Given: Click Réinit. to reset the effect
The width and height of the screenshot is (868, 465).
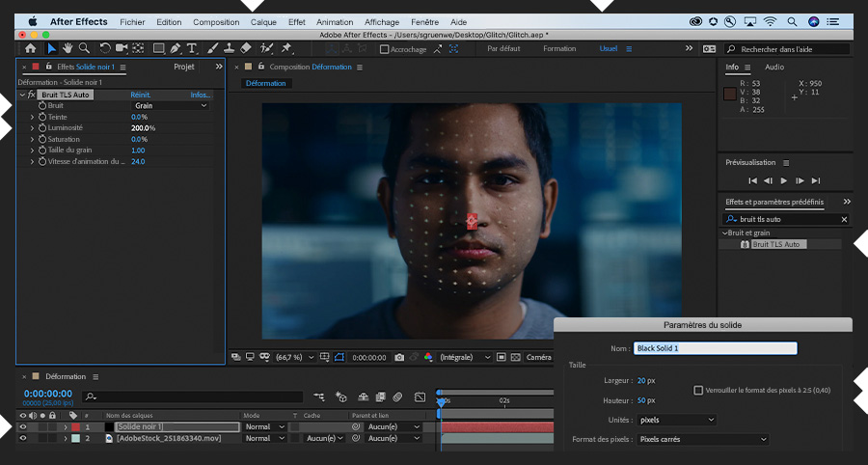Looking at the screenshot, I should tap(142, 95).
